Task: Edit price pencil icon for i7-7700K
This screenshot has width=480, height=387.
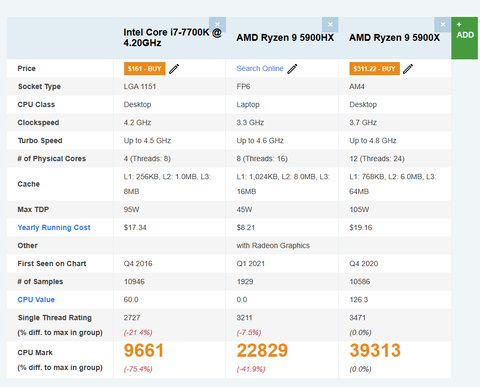Action: [x=174, y=69]
